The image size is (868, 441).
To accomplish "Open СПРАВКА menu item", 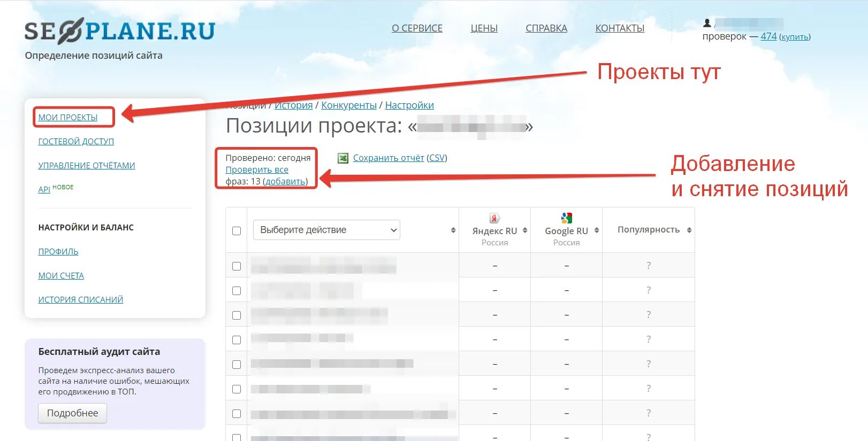I will click(x=546, y=28).
